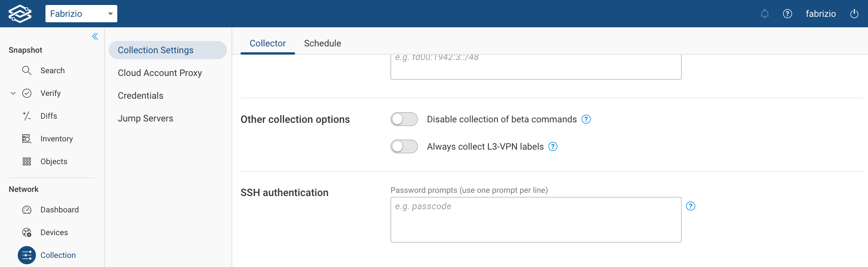Click the IP Fabric logo in the top bar
The image size is (868, 267).
(20, 13)
